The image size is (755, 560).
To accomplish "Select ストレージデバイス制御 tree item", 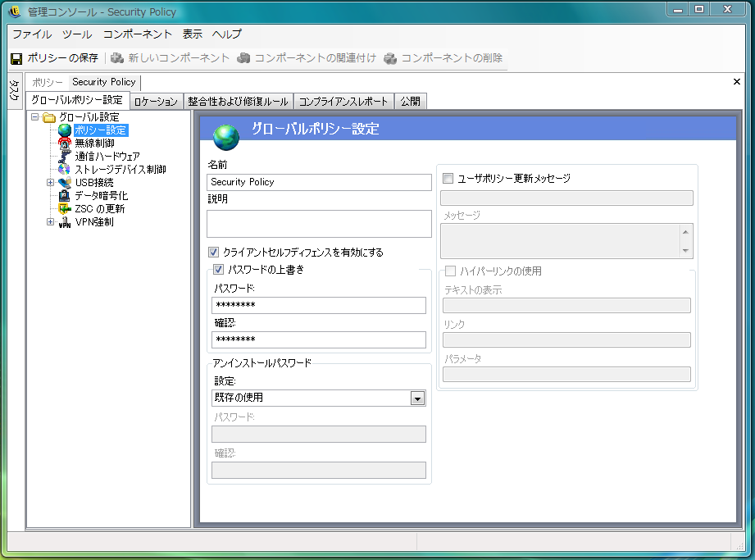I will click(x=121, y=169).
